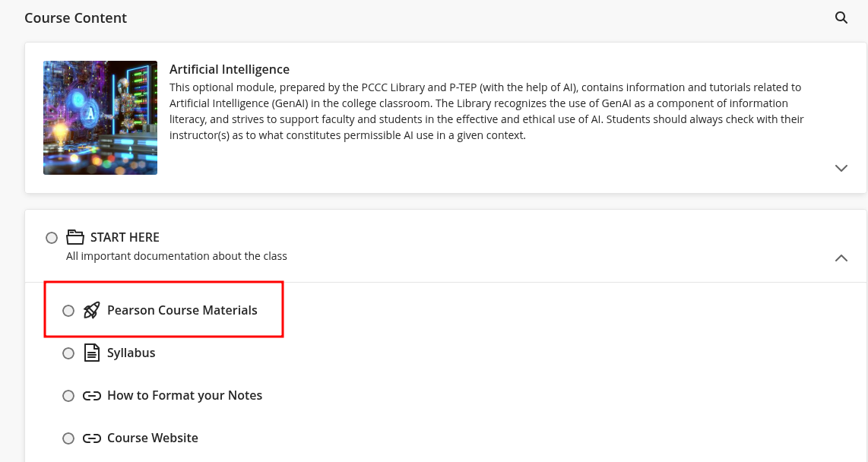This screenshot has height=462, width=868.
Task: Click the Artificial Intelligence module thumbnail image
Action: click(100, 118)
